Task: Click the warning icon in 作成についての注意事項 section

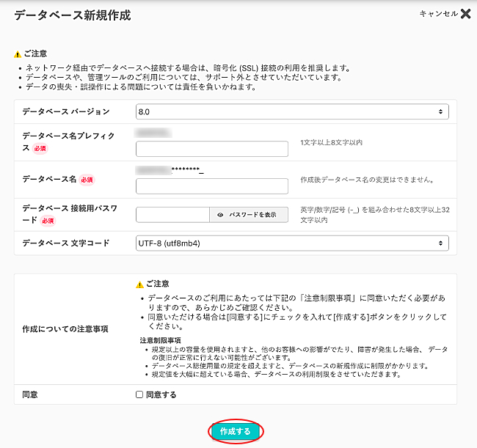Action: point(139,284)
